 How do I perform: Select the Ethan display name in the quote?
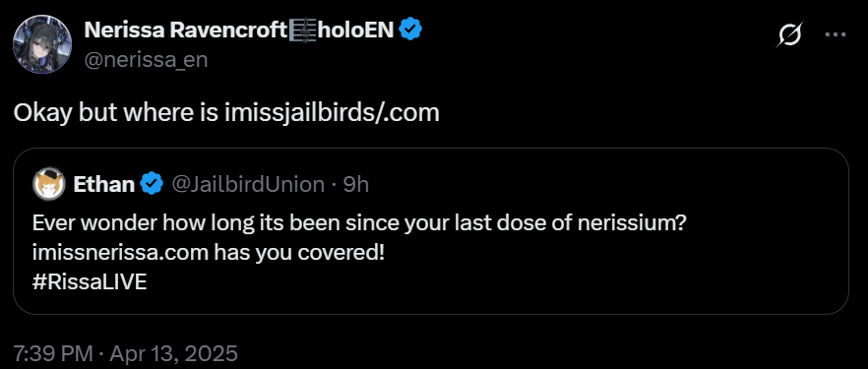pyautogui.click(x=104, y=184)
